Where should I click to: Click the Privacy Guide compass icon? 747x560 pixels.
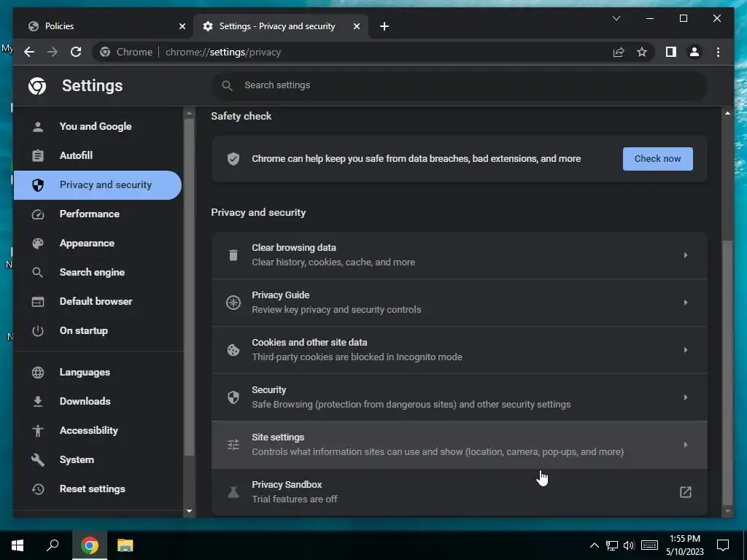coord(233,303)
